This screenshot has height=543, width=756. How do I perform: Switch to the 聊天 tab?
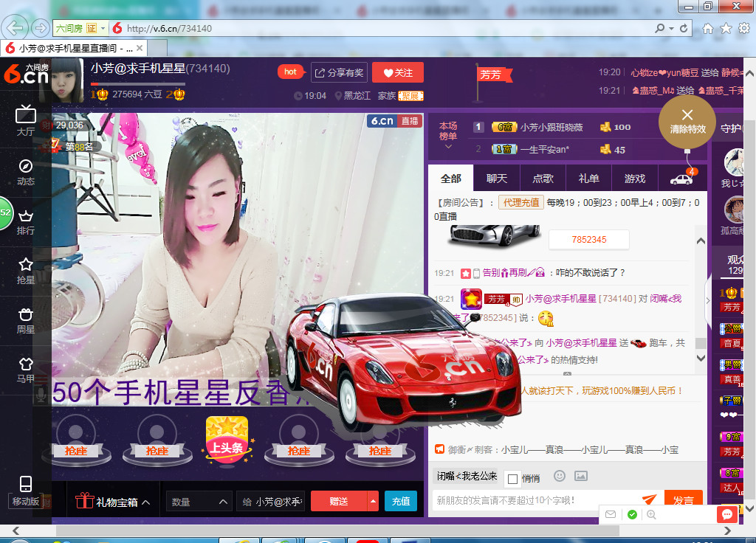(497, 179)
